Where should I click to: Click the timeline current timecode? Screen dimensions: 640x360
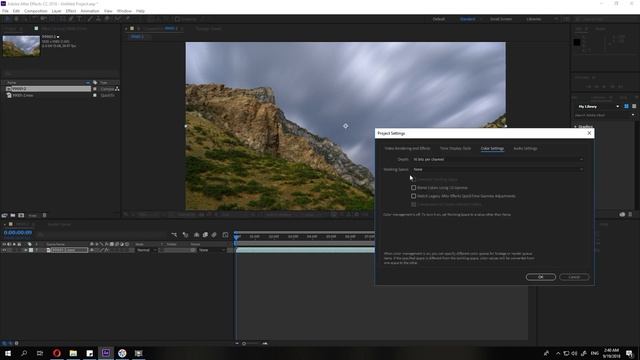click(18, 233)
